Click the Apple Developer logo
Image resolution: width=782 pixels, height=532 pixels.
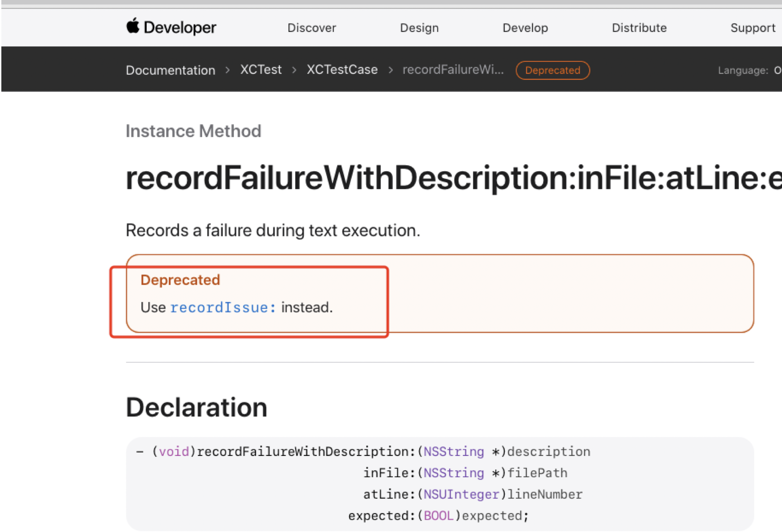(171, 27)
